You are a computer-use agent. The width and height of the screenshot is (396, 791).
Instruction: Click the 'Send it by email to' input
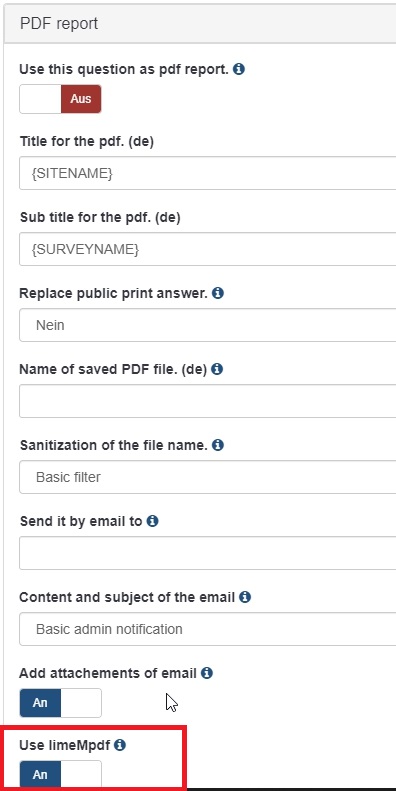207,553
